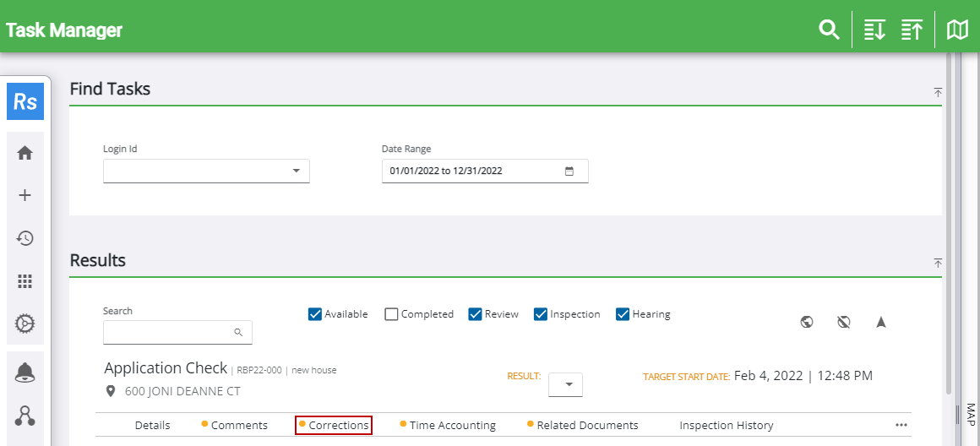Open the notifications bell in the sidebar
The image size is (980, 446).
[25, 373]
